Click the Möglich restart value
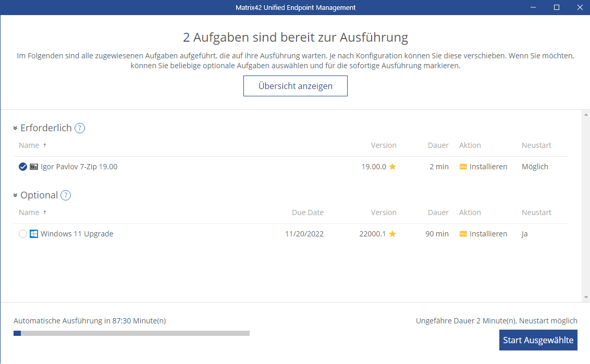 click(535, 167)
